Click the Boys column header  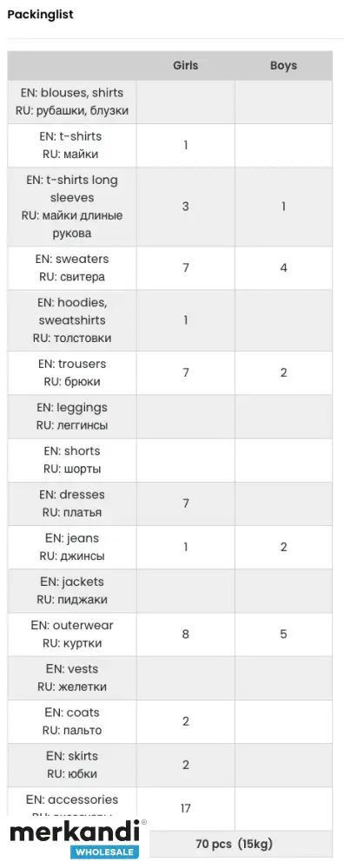pos(283,65)
